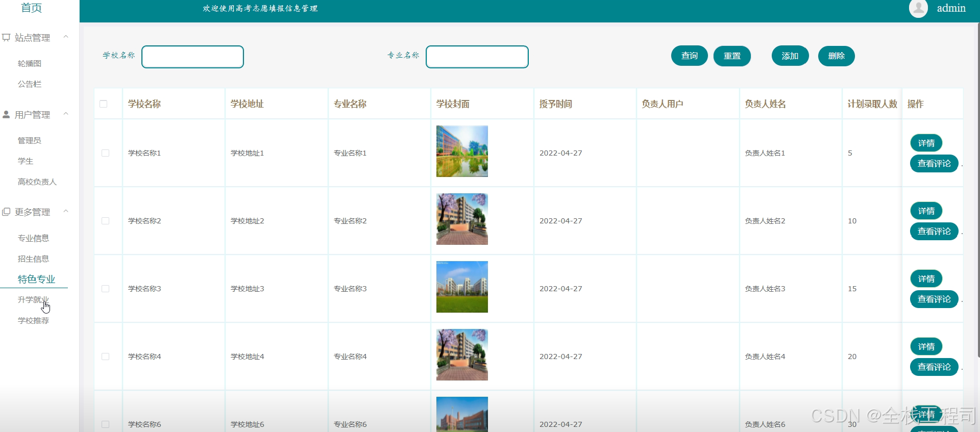Collapse the 用户管理 menu chevron
This screenshot has width=980, height=432.
click(66, 114)
